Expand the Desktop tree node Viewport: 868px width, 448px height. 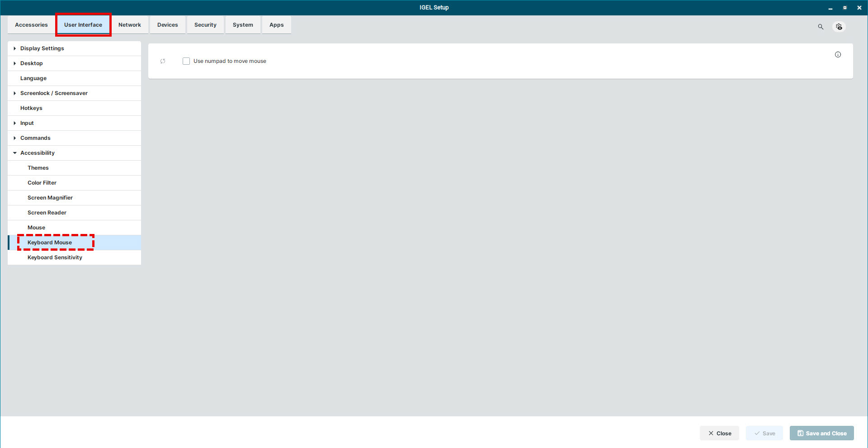click(15, 63)
